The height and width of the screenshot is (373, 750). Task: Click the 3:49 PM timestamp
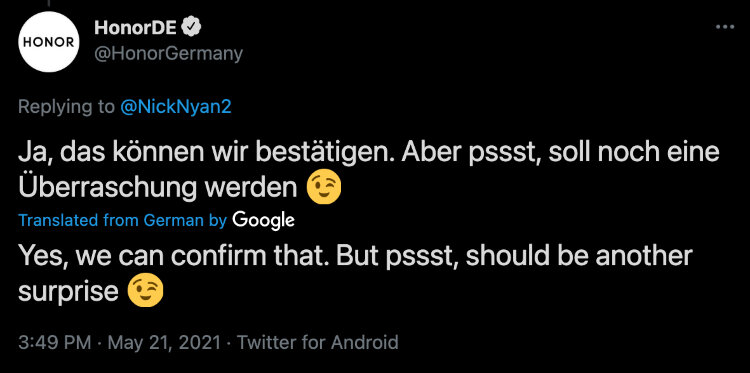55,342
